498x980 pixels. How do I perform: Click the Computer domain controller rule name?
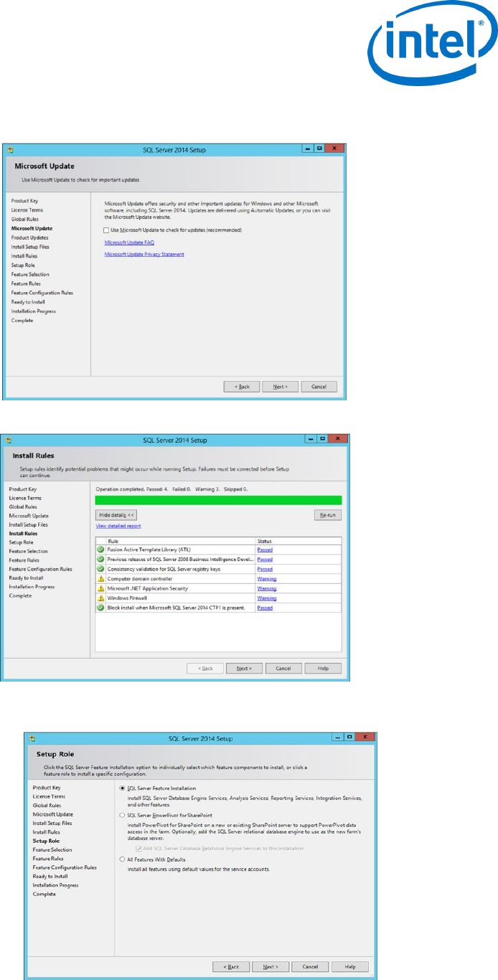tap(140, 578)
